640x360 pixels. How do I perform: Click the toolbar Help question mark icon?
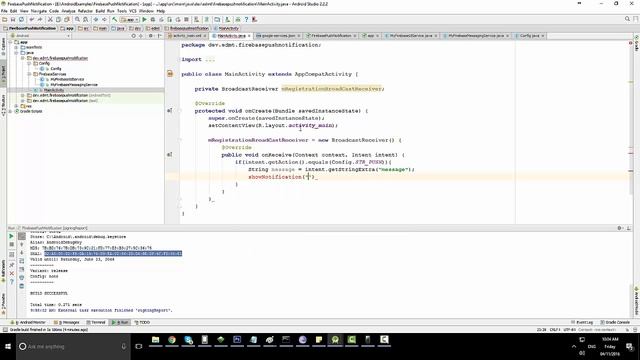246,19
